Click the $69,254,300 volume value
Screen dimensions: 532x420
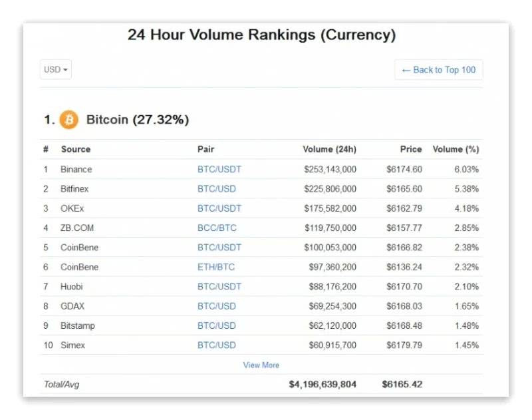(332, 306)
